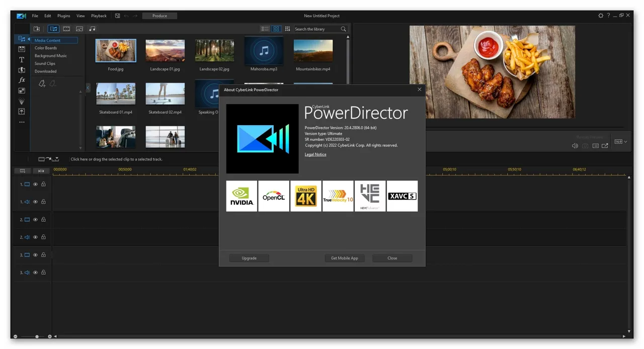Open the library menu grid icon
Screen dimensions: 644x349
287,29
